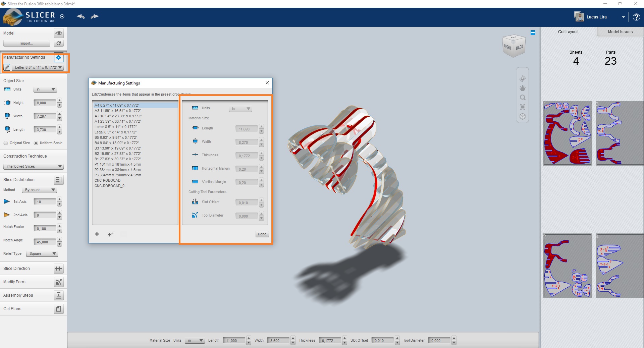Screen dimensions: 644x348
Task: Click the Get Plans icon button
Action: [x=58, y=309]
